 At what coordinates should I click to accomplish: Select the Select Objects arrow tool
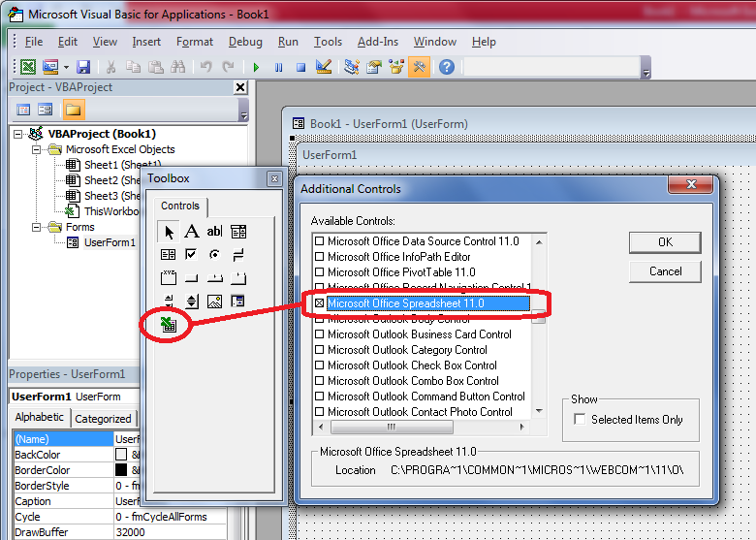pyautogui.click(x=169, y=232)
